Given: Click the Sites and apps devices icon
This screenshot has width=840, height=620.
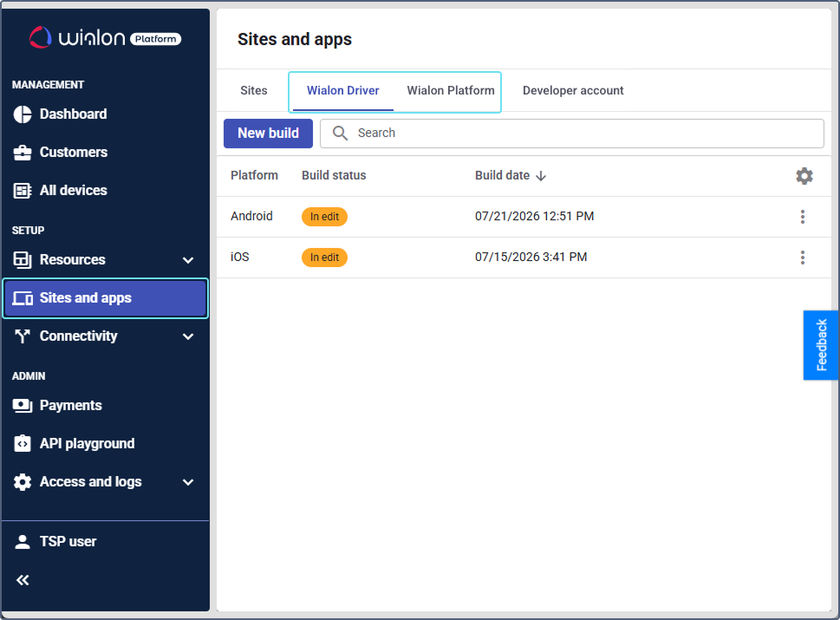Looking at the screenshot, I should point(23,298).
